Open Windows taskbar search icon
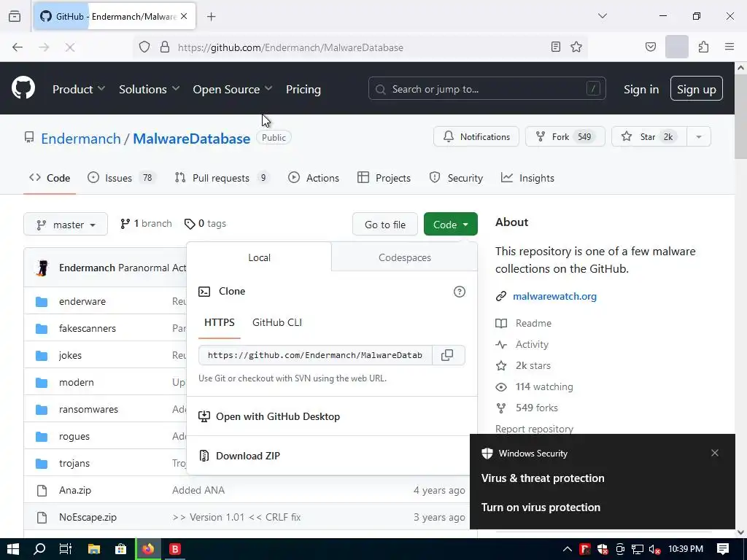 pos(39,549)
